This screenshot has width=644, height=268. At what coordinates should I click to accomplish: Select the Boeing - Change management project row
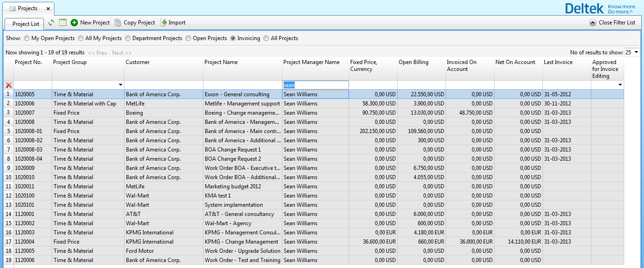242,113
